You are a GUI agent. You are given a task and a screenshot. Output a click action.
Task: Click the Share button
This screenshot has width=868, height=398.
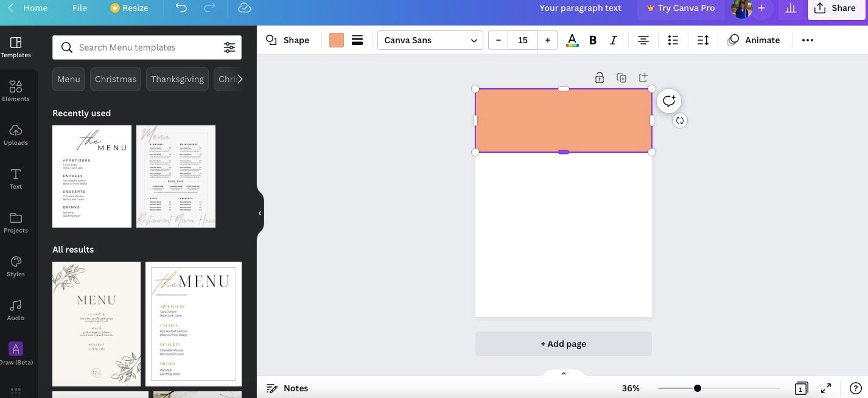[836, 9]
